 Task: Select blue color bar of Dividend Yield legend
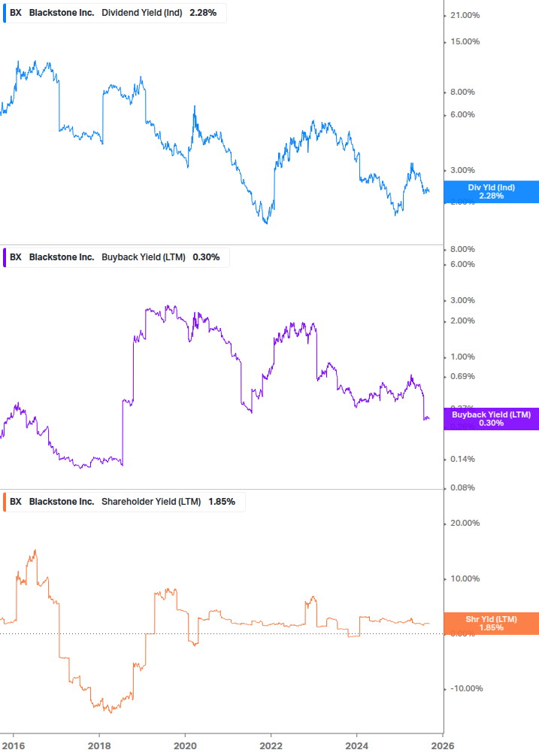[x=5, y=13]
